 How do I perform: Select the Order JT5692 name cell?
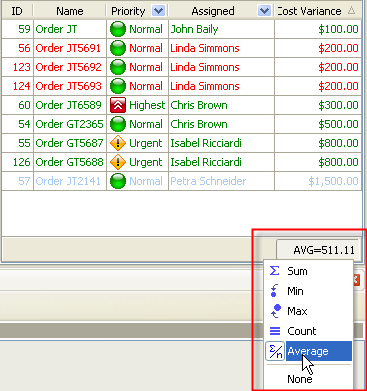tap(70, 67)
